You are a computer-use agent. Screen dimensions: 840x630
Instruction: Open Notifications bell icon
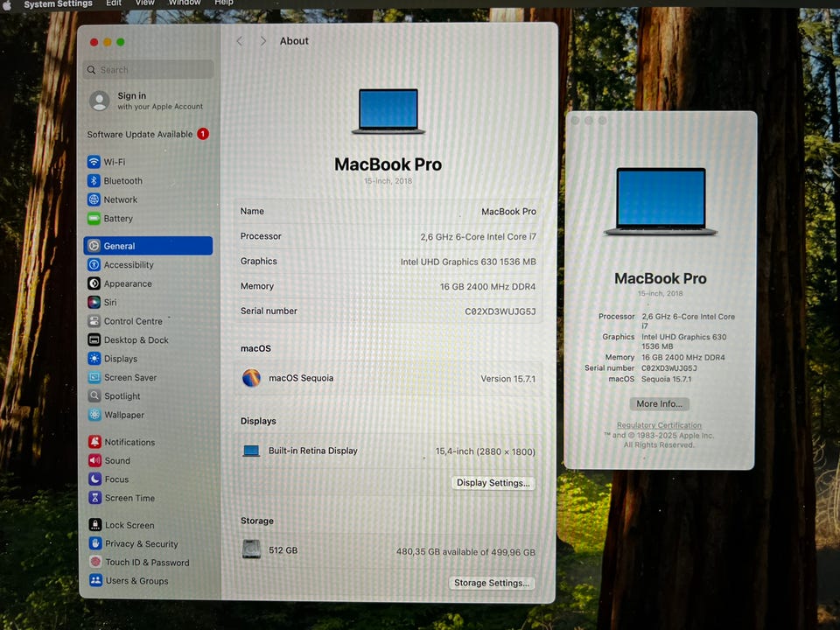point(94,442)
